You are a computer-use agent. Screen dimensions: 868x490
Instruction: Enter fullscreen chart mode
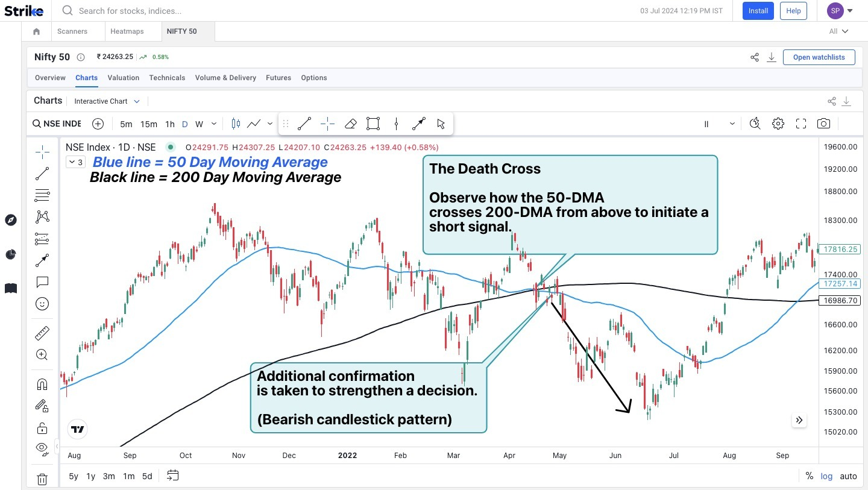(x=801, y=124)
